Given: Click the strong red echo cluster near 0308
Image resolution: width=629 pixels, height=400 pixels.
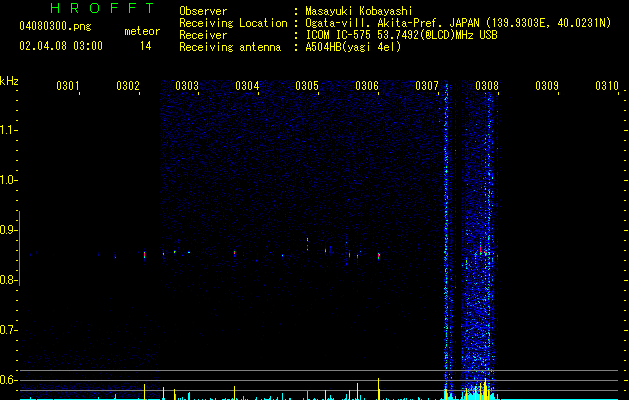Looking at the screenshot, I should coord(483,252).
